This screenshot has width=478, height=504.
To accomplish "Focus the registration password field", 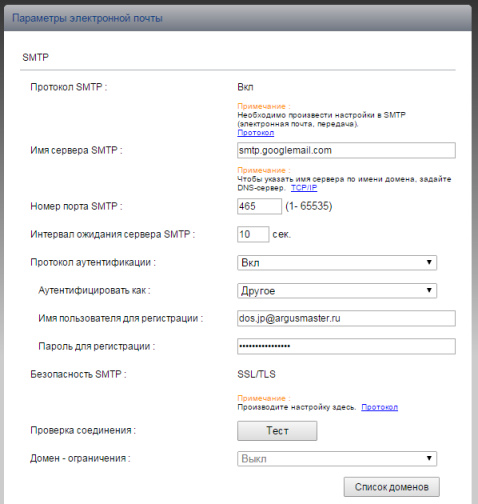I will coord(346,346).
